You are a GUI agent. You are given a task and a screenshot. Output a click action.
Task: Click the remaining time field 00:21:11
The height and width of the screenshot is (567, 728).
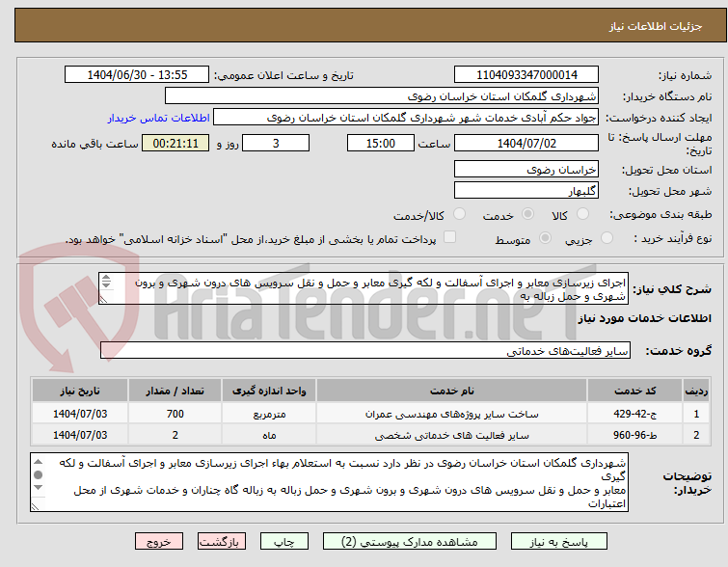point(175,143)
